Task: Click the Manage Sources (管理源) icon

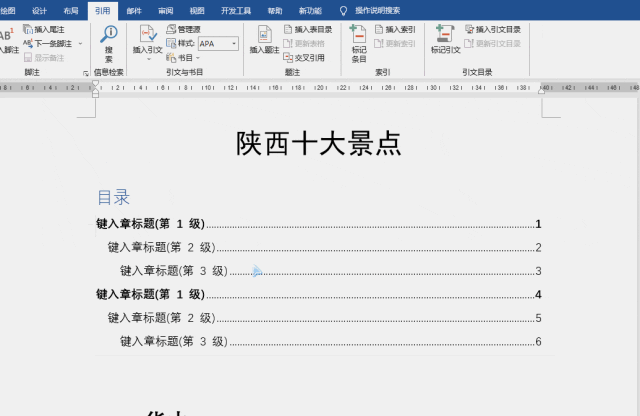Action: [x=183, y=30]
